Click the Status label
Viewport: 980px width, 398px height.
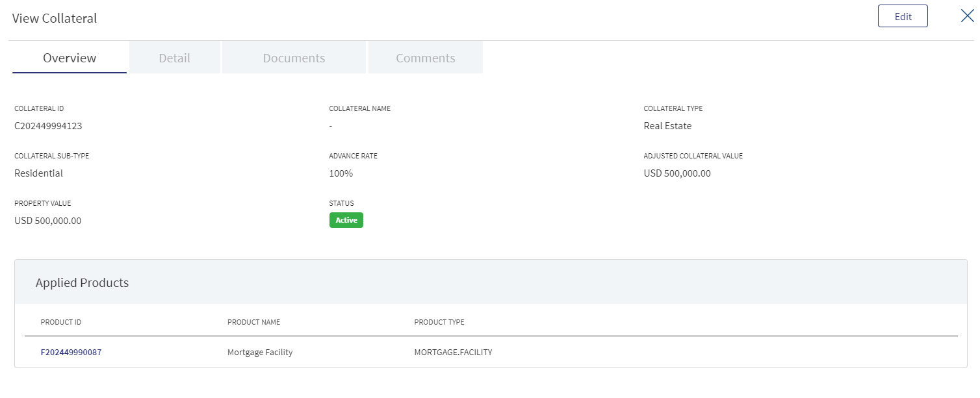point(342,203)
